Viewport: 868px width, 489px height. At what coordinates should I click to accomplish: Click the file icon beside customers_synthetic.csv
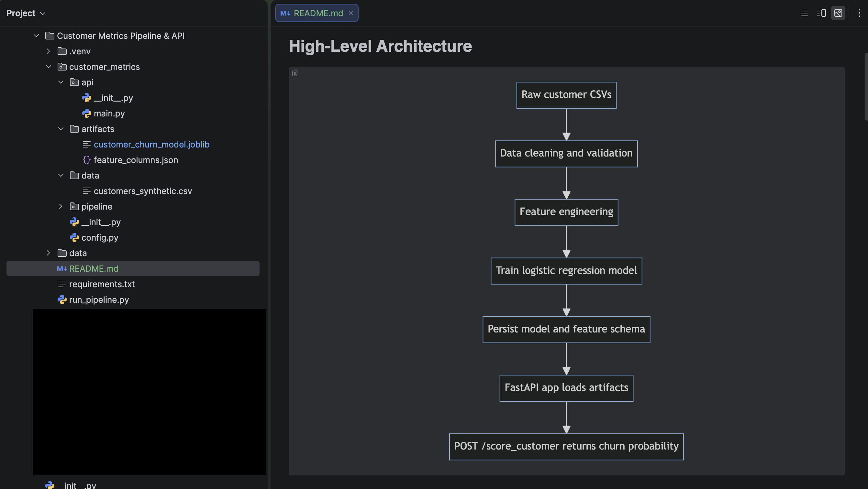coord(87,191)
